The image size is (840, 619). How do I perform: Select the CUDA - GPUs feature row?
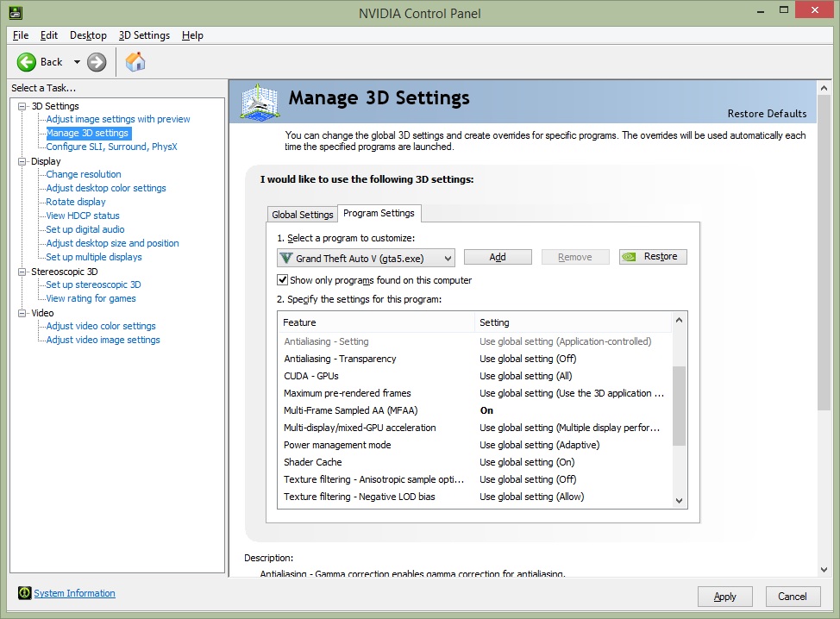(475, 376)
